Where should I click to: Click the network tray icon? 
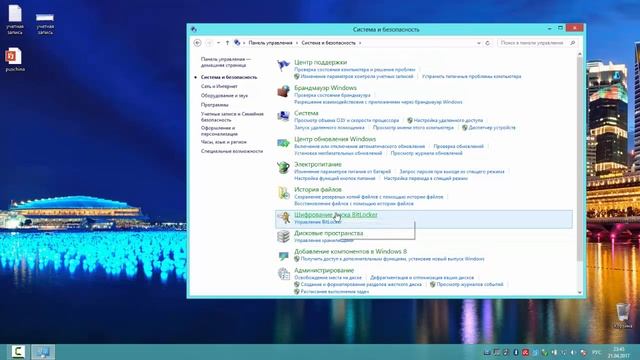pyautogui.click(x=564, y=352)
